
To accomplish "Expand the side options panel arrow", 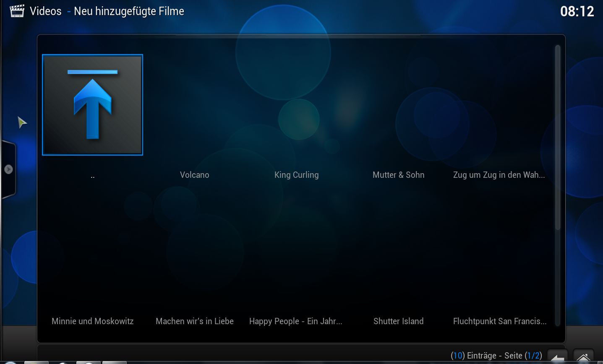I will 8,169.
